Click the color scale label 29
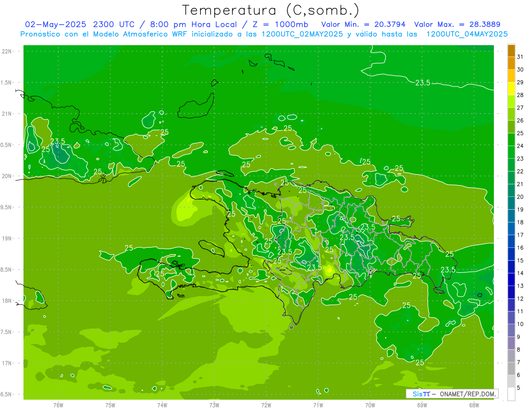Image resolution: width=532 pixels, height=411 pixels. [520, 82]
